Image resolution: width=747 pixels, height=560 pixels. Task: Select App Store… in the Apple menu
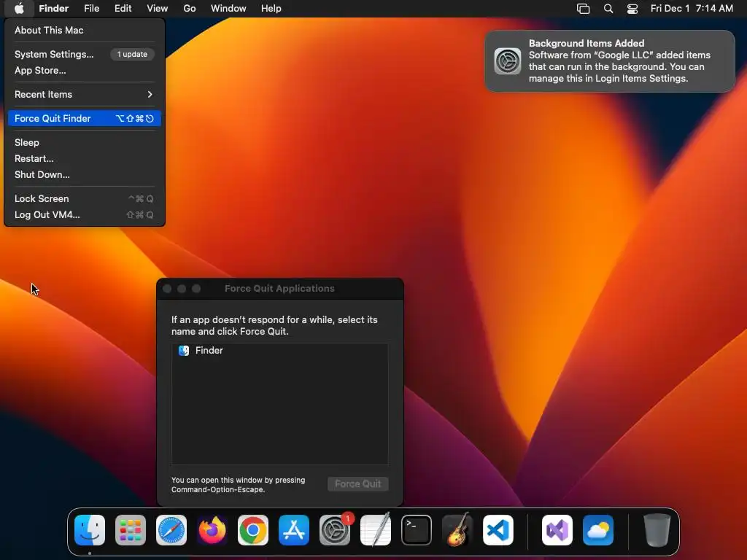85,71
